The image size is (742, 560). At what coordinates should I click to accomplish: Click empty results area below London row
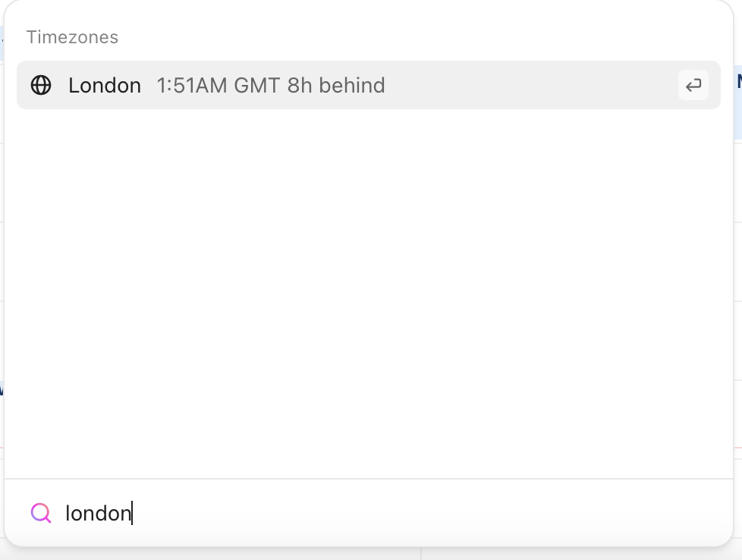coord(368,288)
